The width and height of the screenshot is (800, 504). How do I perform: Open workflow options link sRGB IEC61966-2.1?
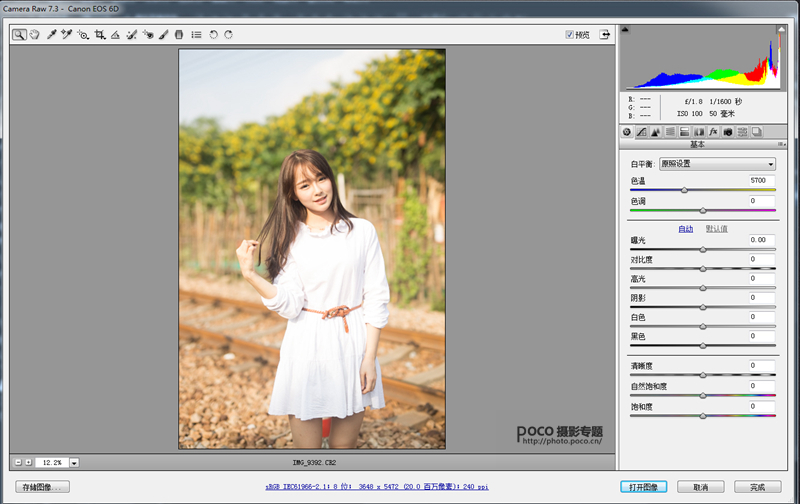pos(377,487)
